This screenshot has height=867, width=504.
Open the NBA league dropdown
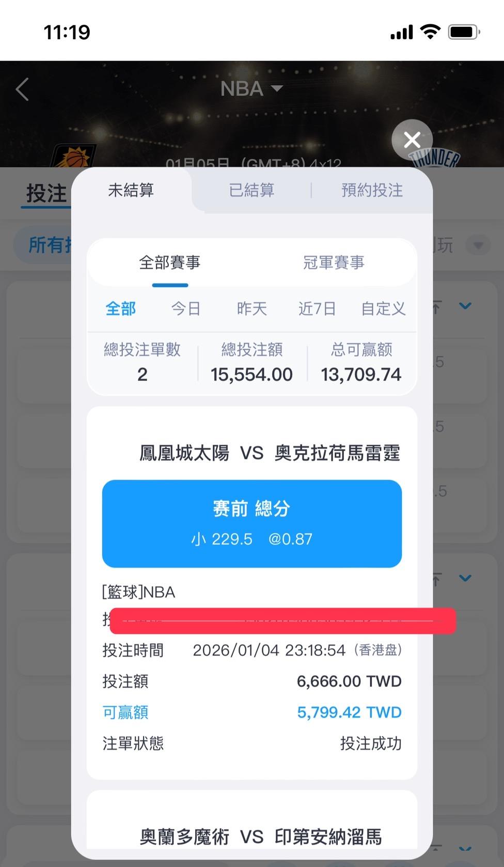pos(251,89)
